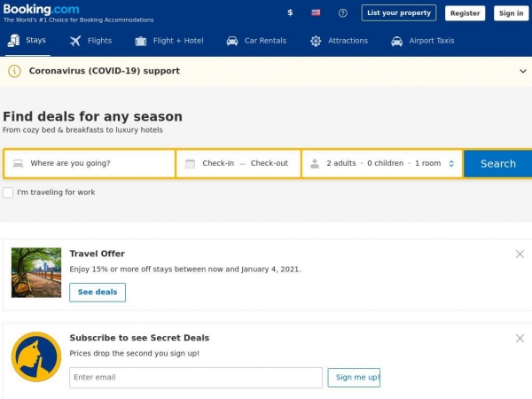
Task: Switch to the Flights tab
Action: tap(90, 41)
